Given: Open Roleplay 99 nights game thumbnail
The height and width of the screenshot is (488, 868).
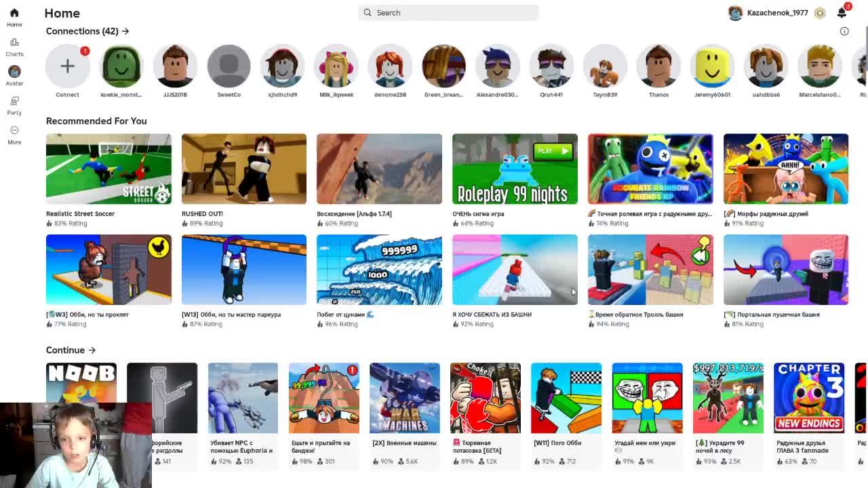Looking at the screenshot, I should [x=515, y=169].
